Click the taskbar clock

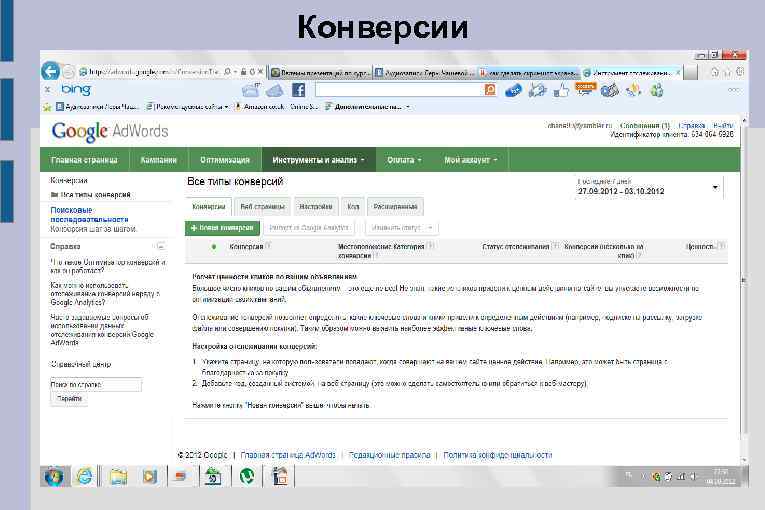(x=721, y=476)
